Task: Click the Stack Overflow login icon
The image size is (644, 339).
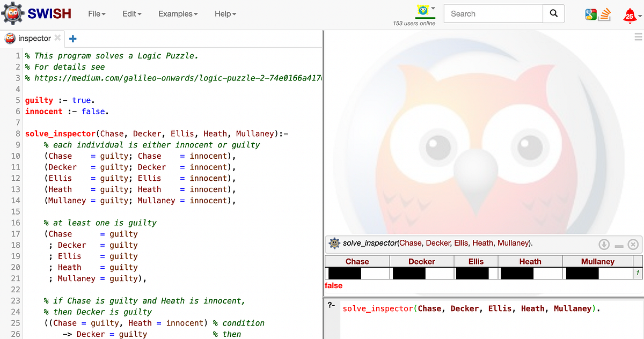Action: [605, 14]
